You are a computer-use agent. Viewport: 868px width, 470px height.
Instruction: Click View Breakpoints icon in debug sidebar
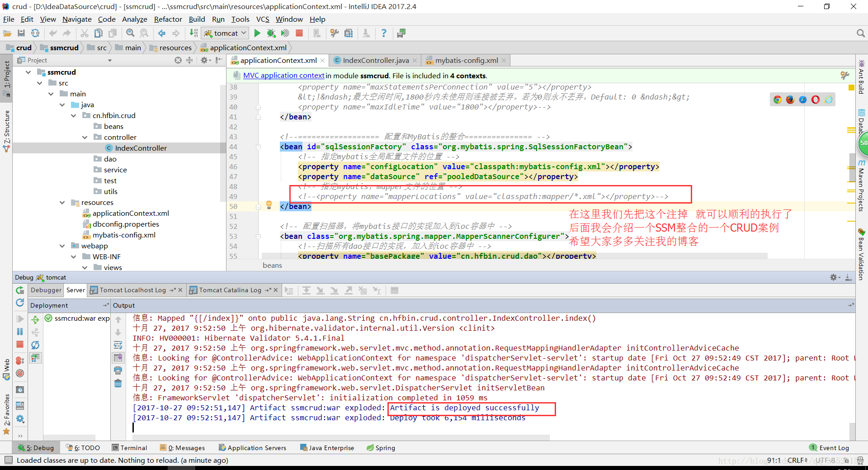(19, 361)
